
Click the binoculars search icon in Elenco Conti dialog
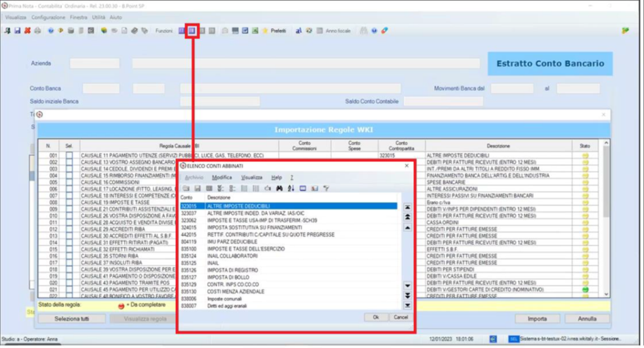[279, 189]
